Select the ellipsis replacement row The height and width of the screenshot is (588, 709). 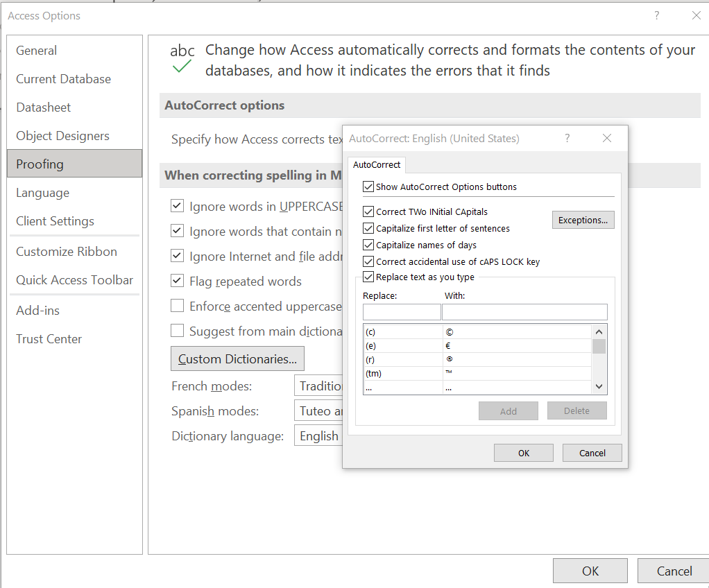click(x=477, y=388)
